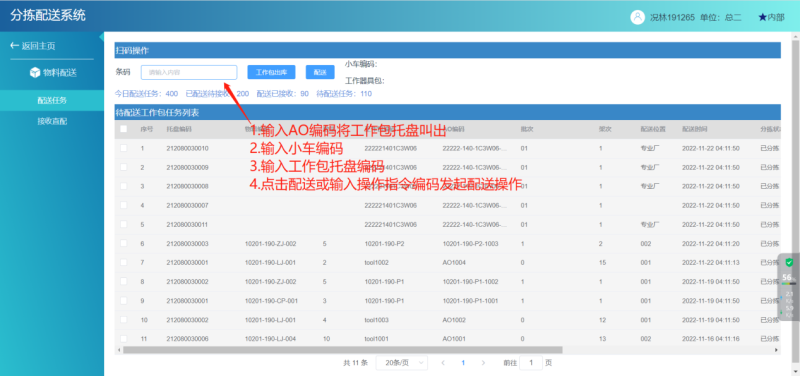Viewport: 800px width, 376px height.
Task: Click the 序号 column header
Action: pyautogui.click(x=146, y=129)
